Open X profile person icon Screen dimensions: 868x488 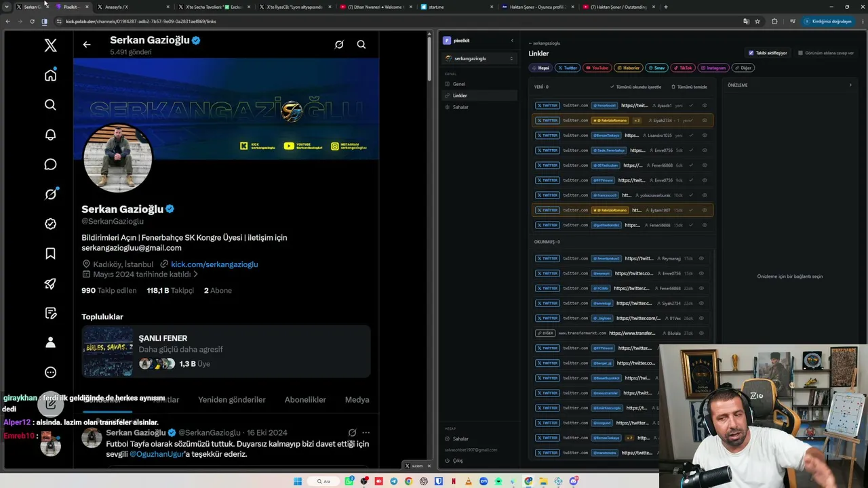click(50, 342)
